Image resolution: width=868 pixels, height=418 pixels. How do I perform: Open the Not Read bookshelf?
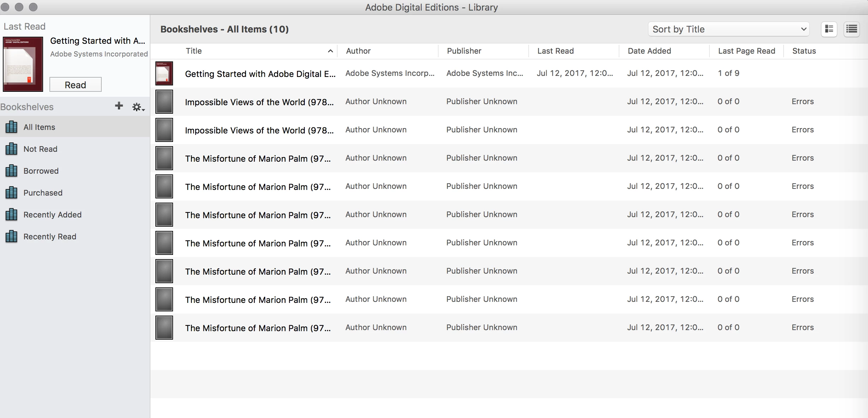[40, 149]
